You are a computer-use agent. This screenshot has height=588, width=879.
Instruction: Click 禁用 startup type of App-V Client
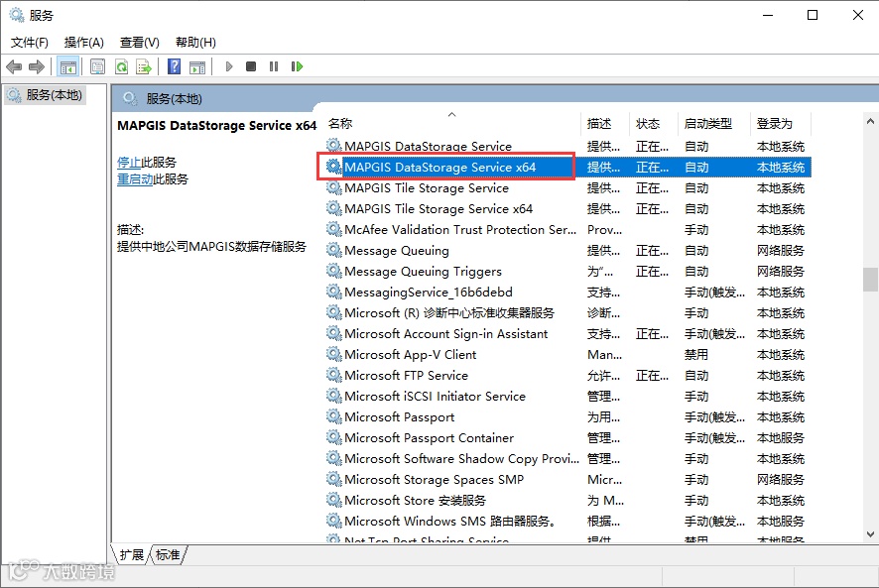696,354
